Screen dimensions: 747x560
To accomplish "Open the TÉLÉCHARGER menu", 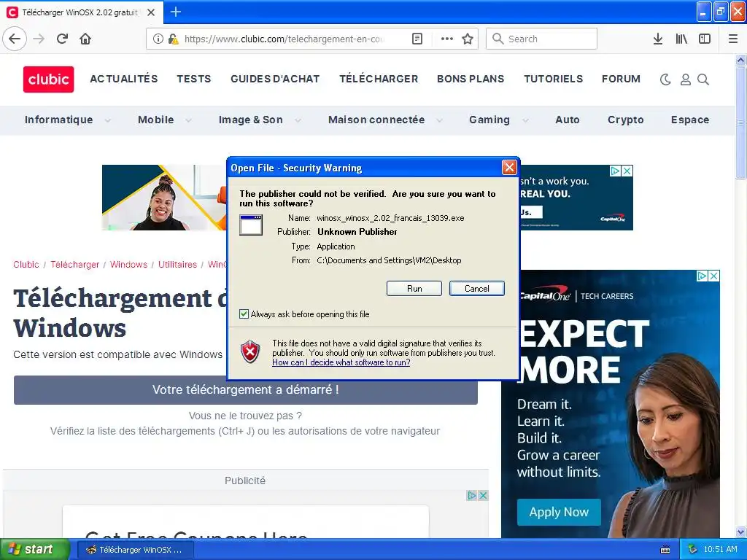I will 379,79.
